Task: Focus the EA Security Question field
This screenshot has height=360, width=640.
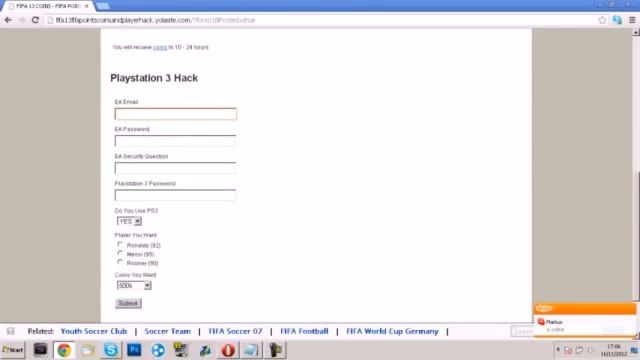Action: (175, 168)
